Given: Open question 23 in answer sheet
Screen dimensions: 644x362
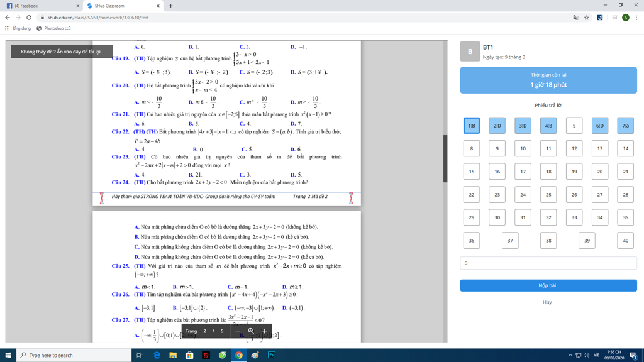Looking at the screenshot, I should pyautogui.click(x=497, y=195).
